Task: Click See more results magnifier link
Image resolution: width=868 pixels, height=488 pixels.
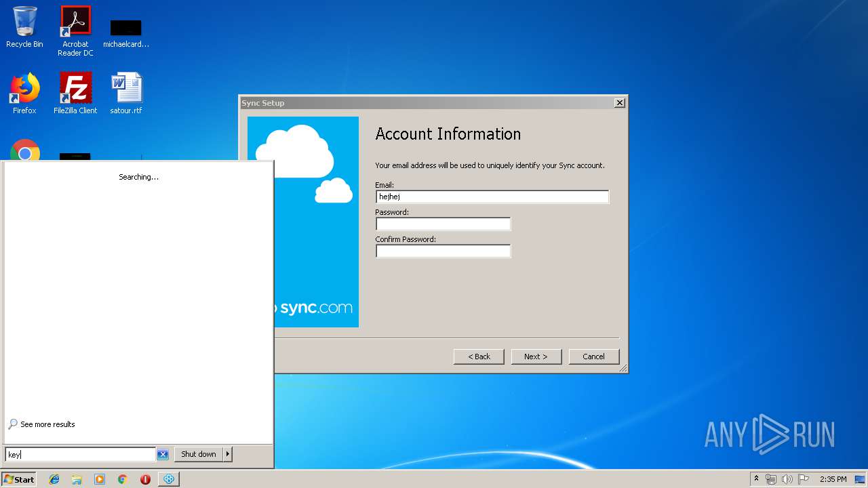Action: (42, 424)
